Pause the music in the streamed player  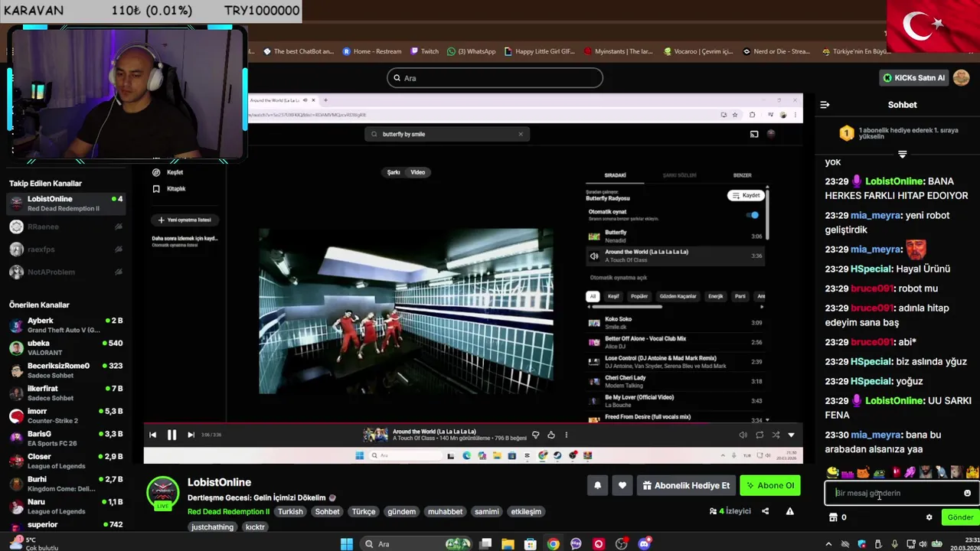coord(171,435)
